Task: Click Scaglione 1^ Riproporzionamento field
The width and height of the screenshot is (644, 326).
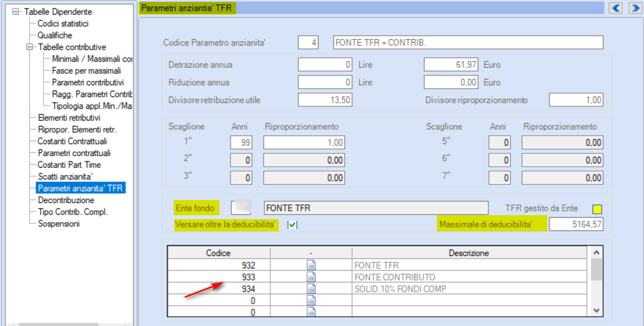Action: tap(304, 143)
